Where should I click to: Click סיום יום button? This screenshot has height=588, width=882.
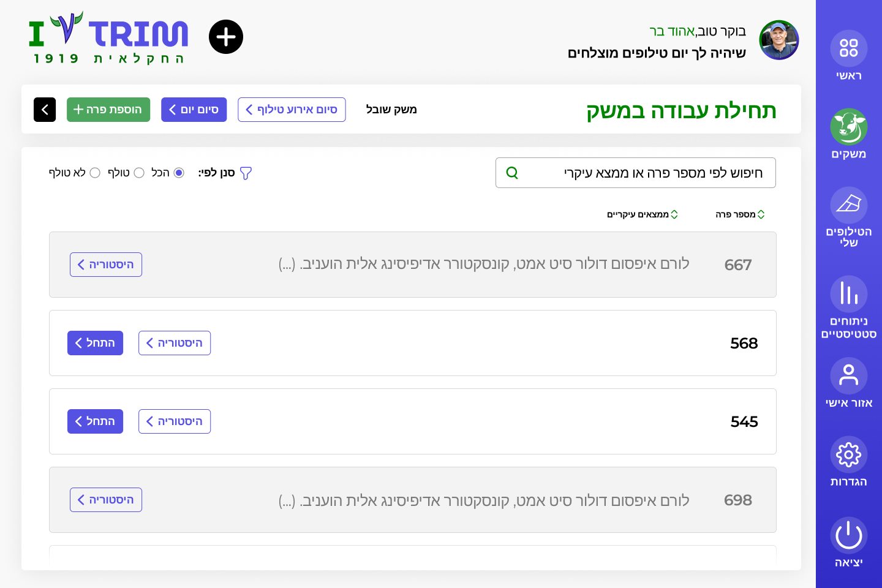point(194,110)
